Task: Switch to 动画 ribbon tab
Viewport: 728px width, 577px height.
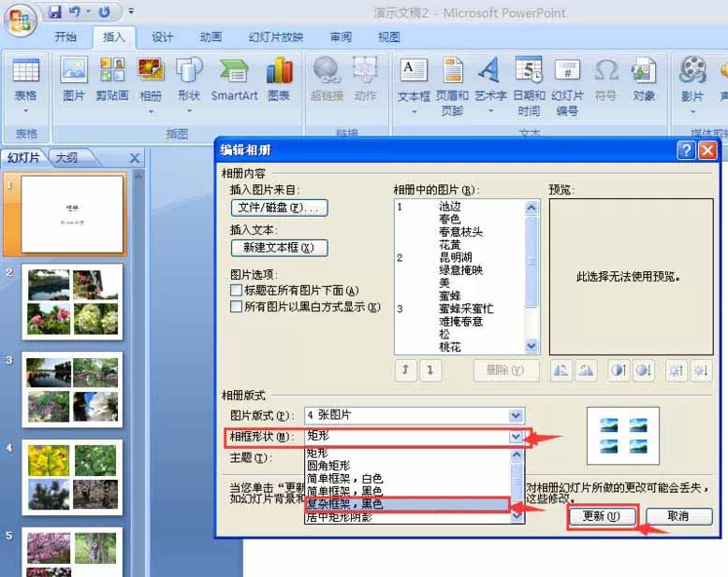Action: tap(211, 37)
